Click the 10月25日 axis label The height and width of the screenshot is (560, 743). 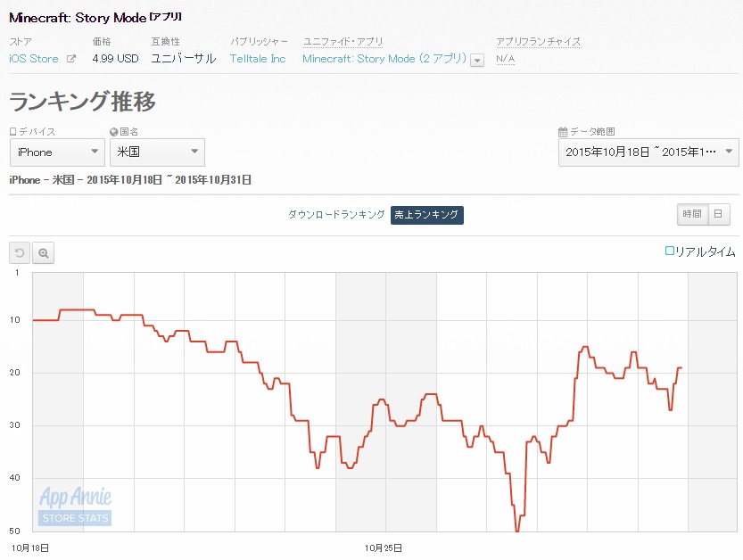[x=384, y=548]
